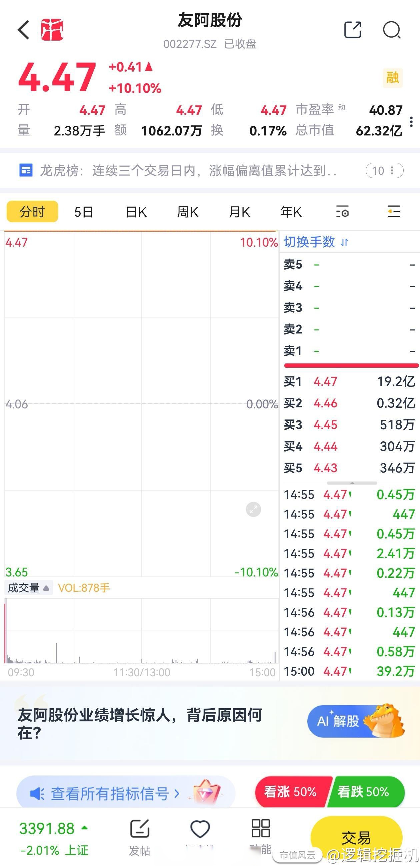Open the 龙虎榜 banner overflow menu
This screenshot has height=868, width=420.
pos(392,171)
